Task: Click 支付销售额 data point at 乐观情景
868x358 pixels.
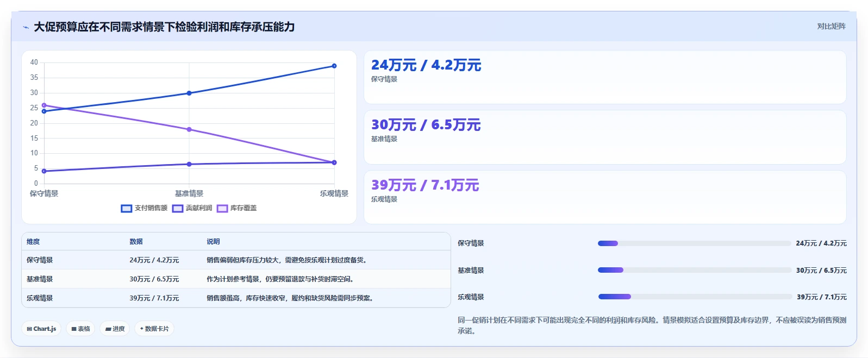Action: click(334, 66)
